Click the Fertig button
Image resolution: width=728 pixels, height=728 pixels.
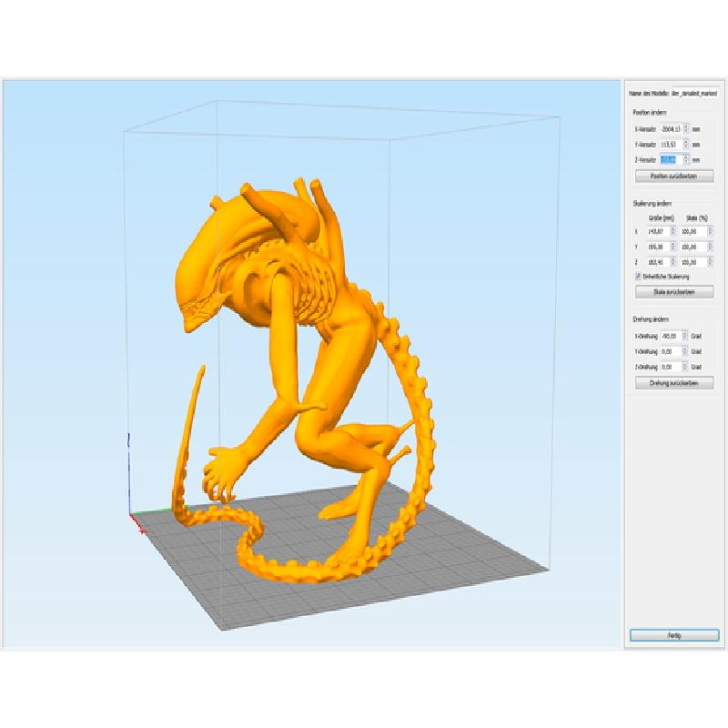point(674,635)
